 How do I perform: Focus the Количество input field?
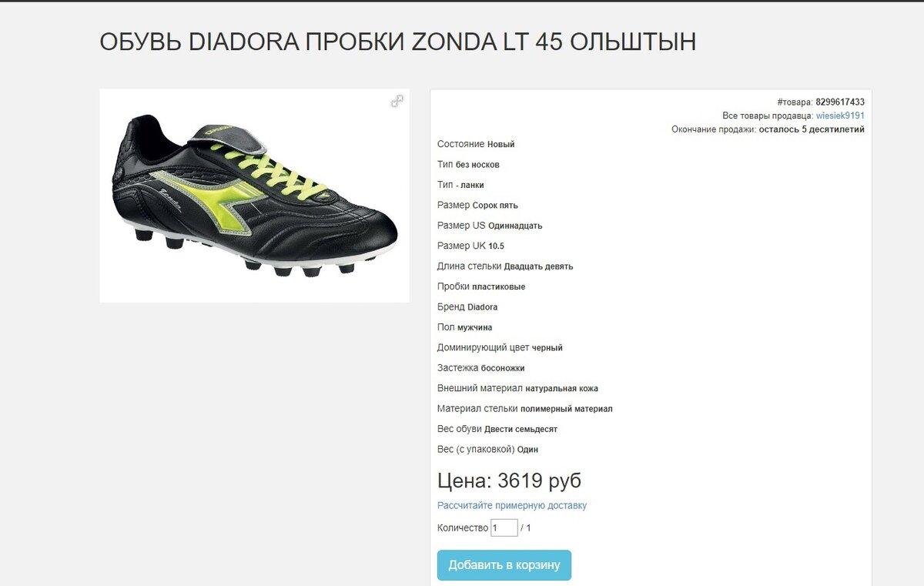504,527
